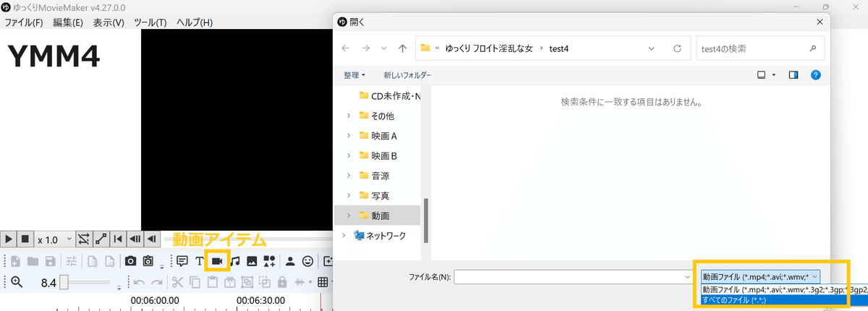The height and width of the screenshot is (311, 868).
Task: Click the refresh icon beside address bar
Action: 677,48
